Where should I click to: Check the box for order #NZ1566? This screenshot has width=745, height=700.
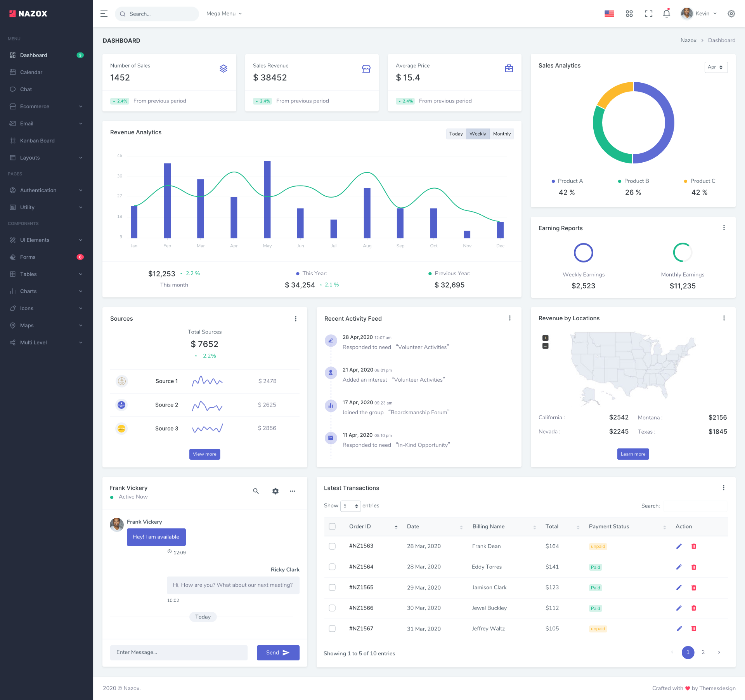coord(332,608)
